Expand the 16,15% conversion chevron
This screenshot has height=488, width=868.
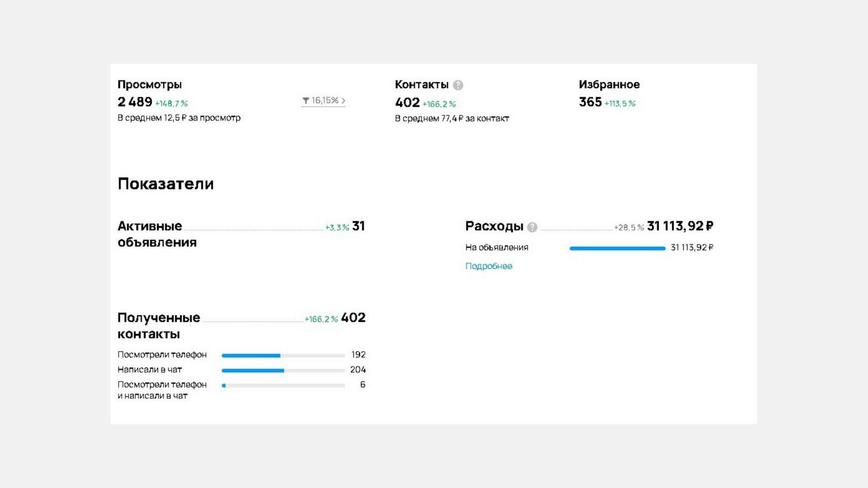(343, 101)
